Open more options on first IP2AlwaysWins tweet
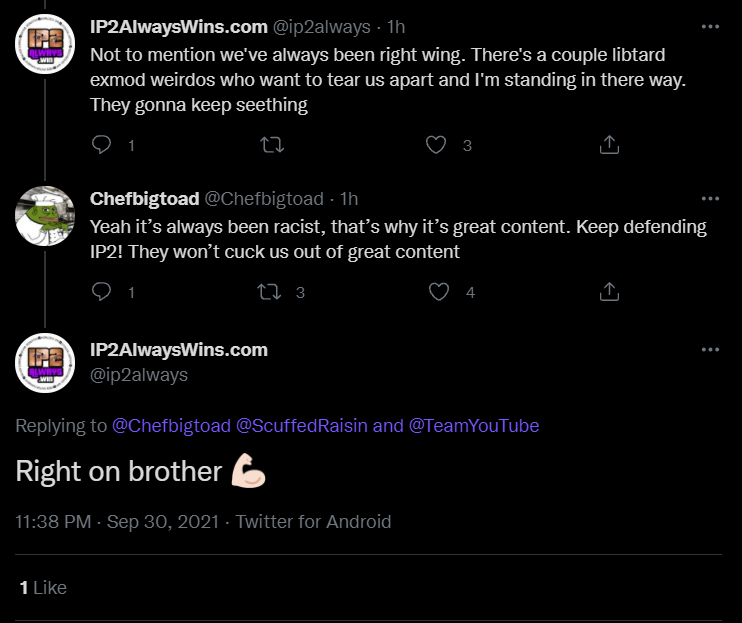 [710, 27]
